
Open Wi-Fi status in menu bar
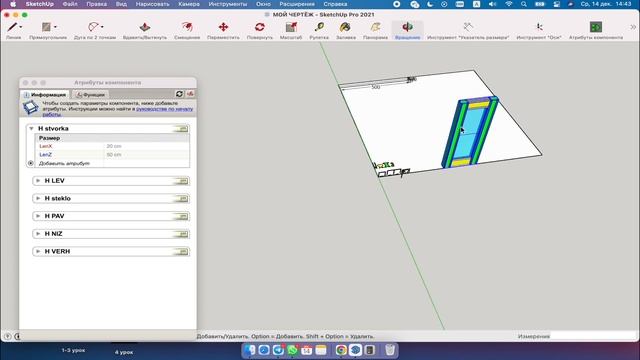click(x=509, y=4)
